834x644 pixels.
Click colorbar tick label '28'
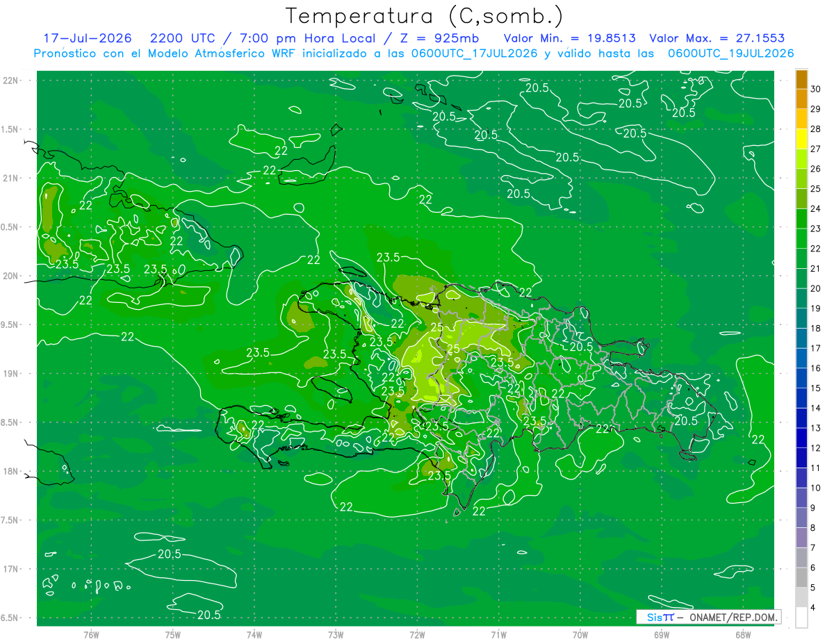coord(816,129)
